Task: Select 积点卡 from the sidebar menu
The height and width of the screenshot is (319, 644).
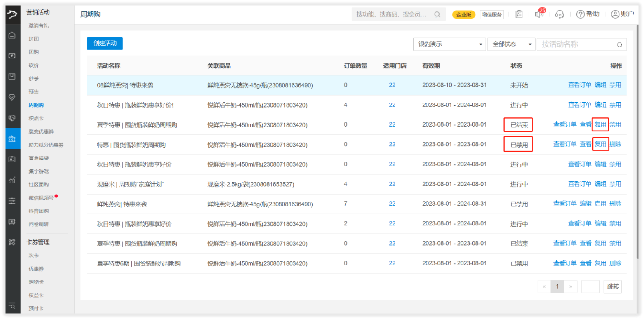Action: click(x=36, y=118)
